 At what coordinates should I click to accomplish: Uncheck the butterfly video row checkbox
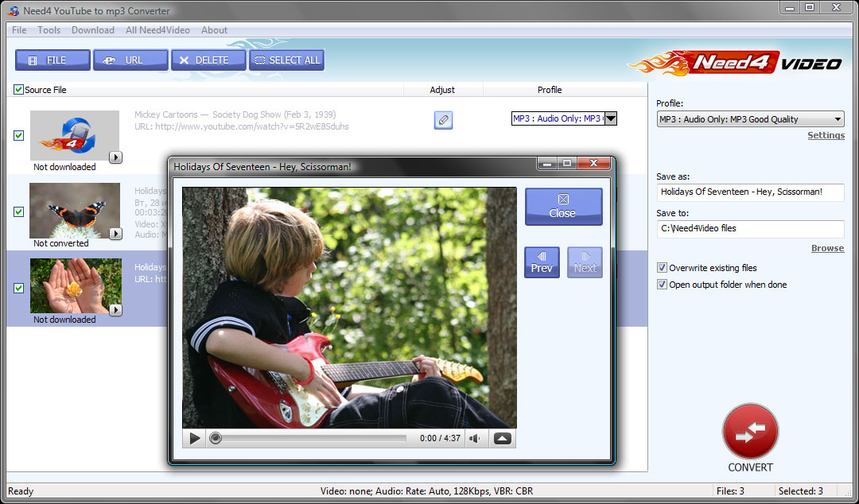point(18,211)
